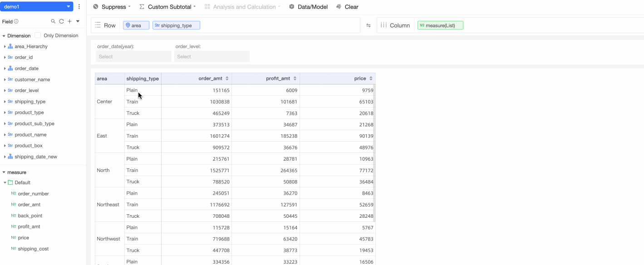Click the swap rows and columns icon

tap(369, 25)
